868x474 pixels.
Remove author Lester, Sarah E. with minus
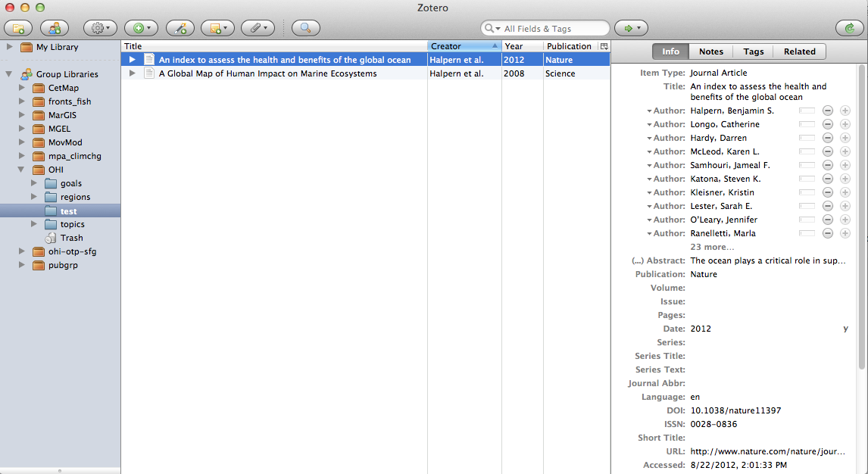[x=828, y=206]
